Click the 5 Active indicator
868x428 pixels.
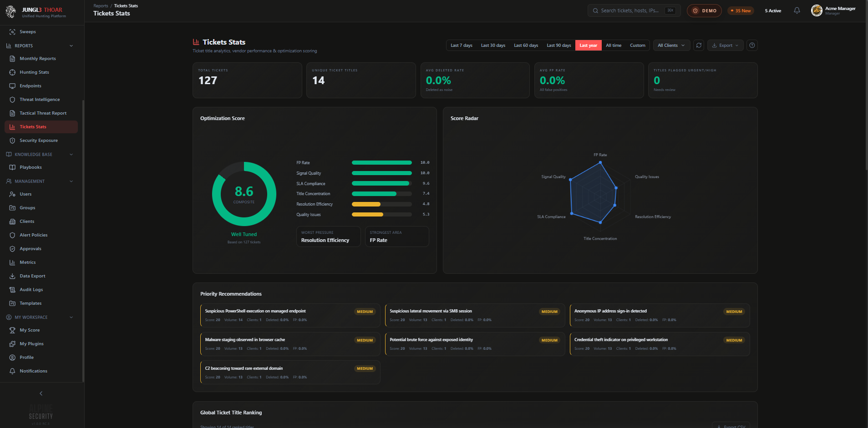[773, 10]
